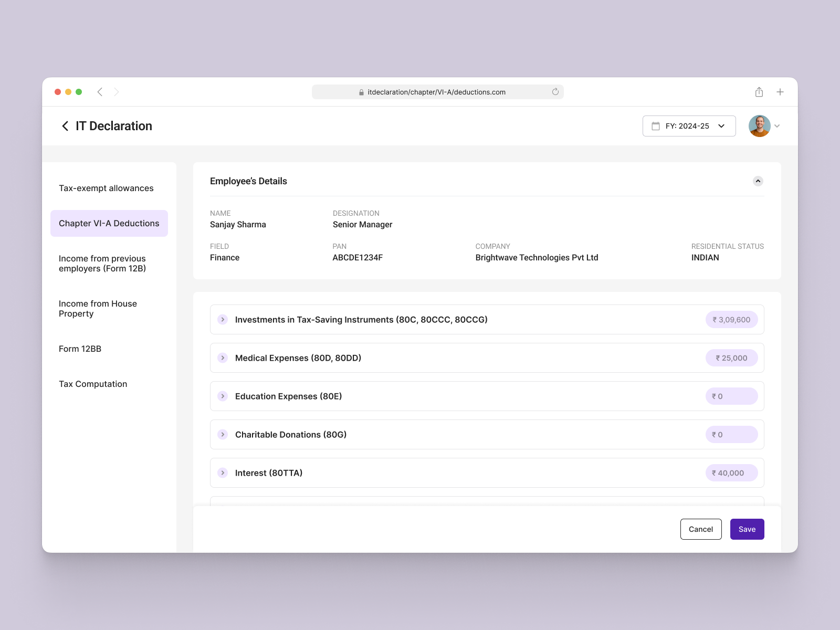
Task: Click the page reload icon in the address bar
Action: [x=555, y=92]
